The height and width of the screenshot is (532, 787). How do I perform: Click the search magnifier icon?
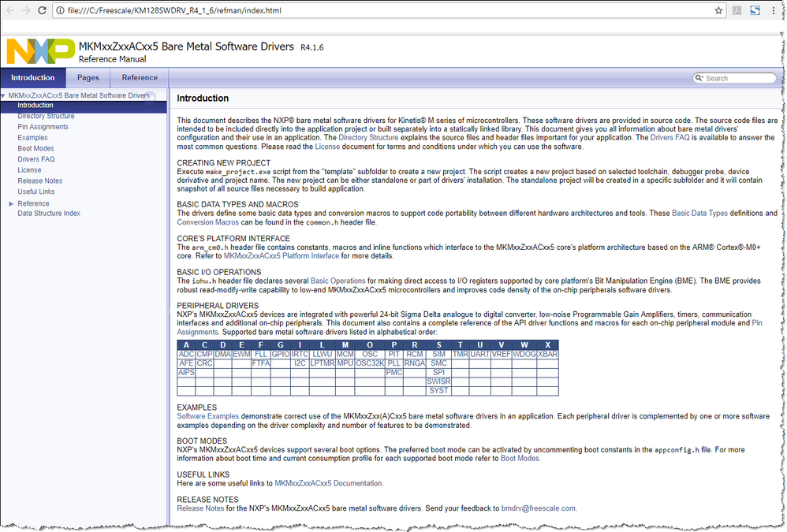[x=699, y=78]
